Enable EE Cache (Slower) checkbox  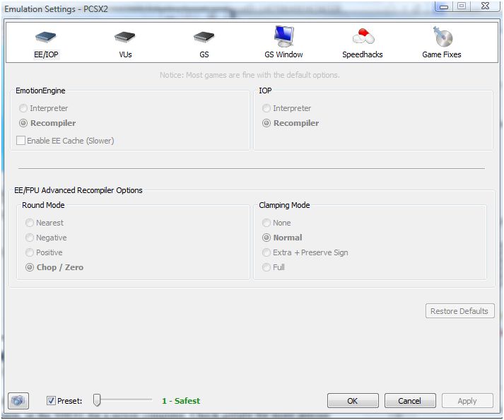click(21, 141)
